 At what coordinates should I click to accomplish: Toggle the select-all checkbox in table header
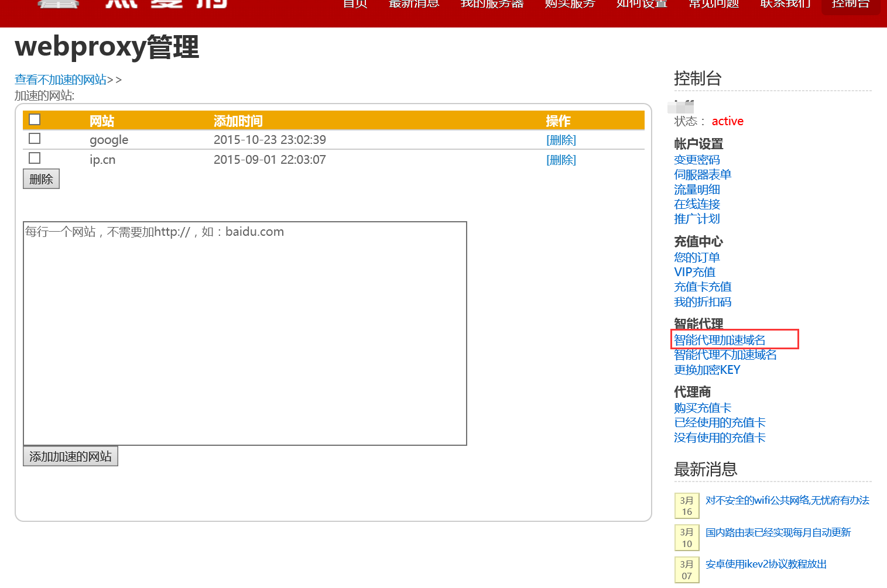35,119
